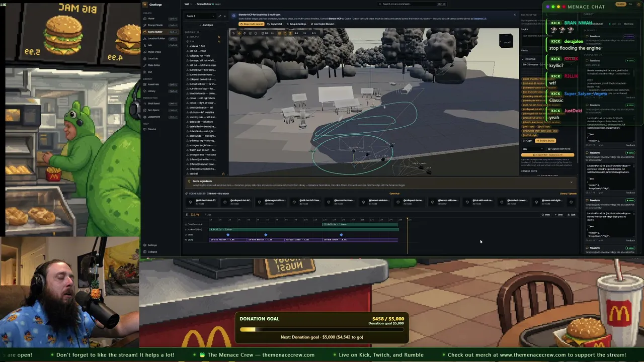This screenshot has width=644, height=362.
Task: Click Stage multi-cam kit button
Action: [x=251, y=24]
